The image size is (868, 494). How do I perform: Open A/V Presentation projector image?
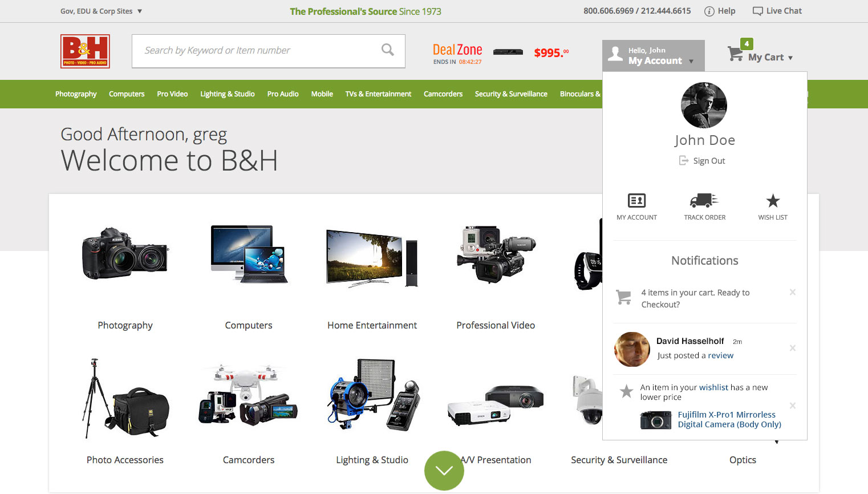pyautogui.click(x=495, y=405)
